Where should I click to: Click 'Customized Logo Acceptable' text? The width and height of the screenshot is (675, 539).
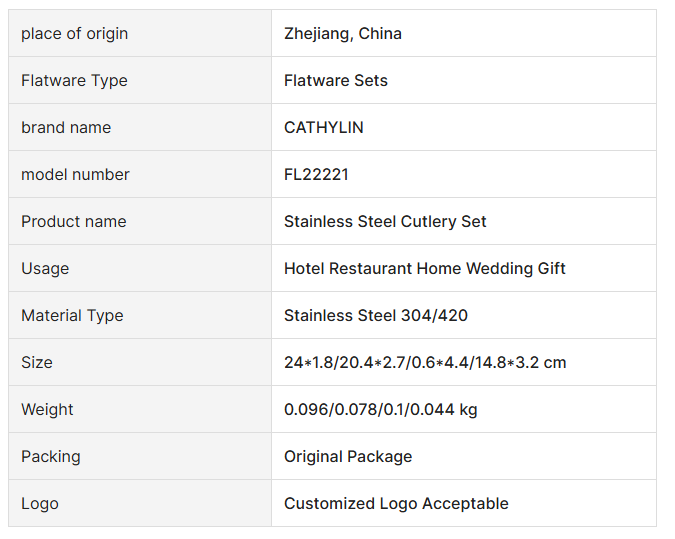[396, 504]
